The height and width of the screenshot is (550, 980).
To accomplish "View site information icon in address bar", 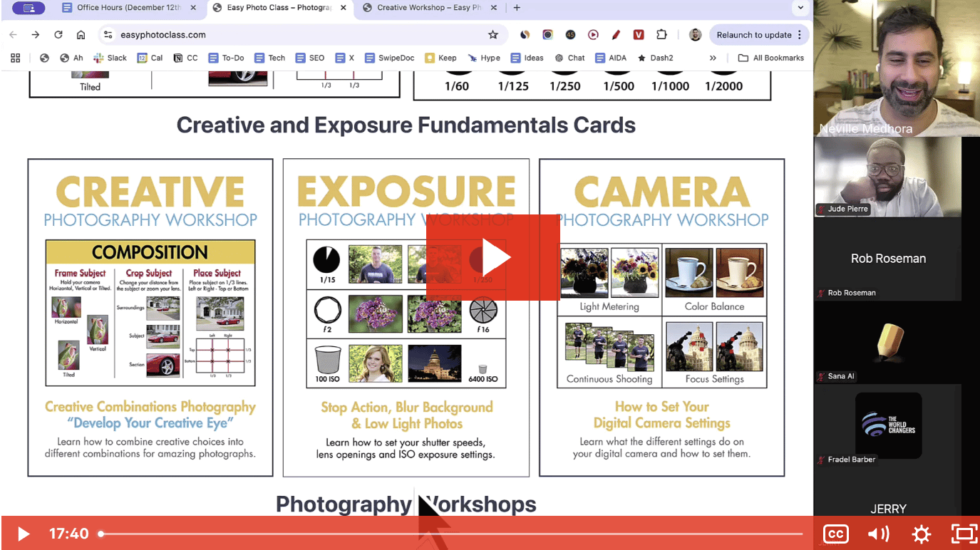I will click(x=108, y=34).
